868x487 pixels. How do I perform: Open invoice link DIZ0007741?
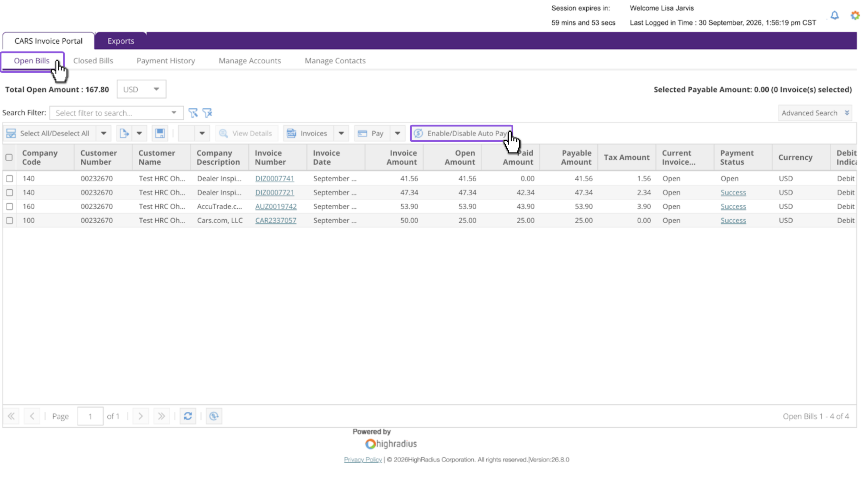(275, 178)
